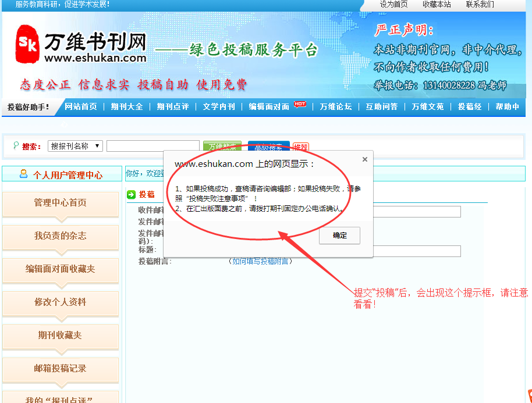
Task: Open the 搜报刊名称 search type dropdown
Action: pos(75,146)
